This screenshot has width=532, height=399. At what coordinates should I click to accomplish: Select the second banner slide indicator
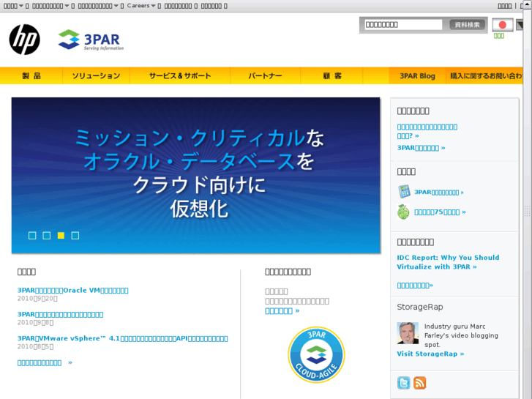47,235
